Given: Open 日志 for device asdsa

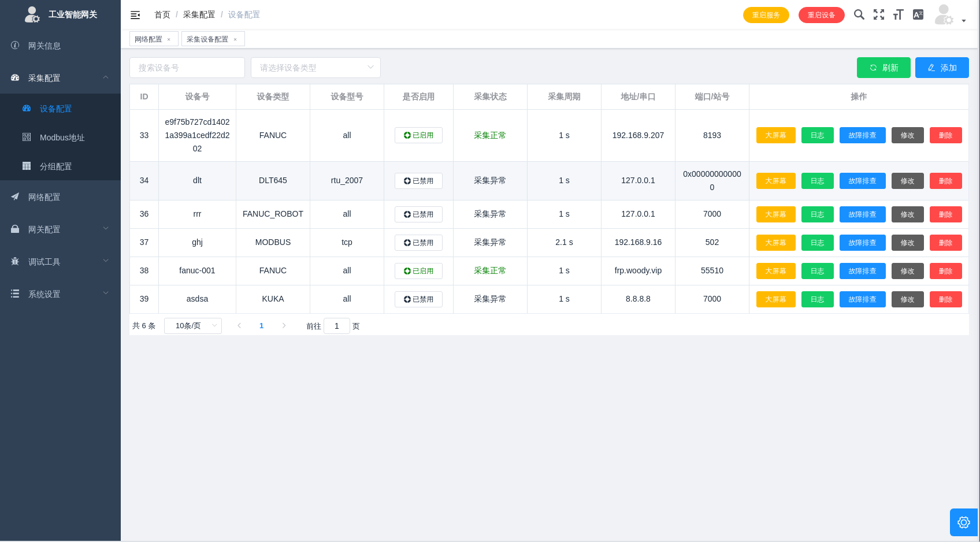Looking at the screenshot, I should (818, 299).
